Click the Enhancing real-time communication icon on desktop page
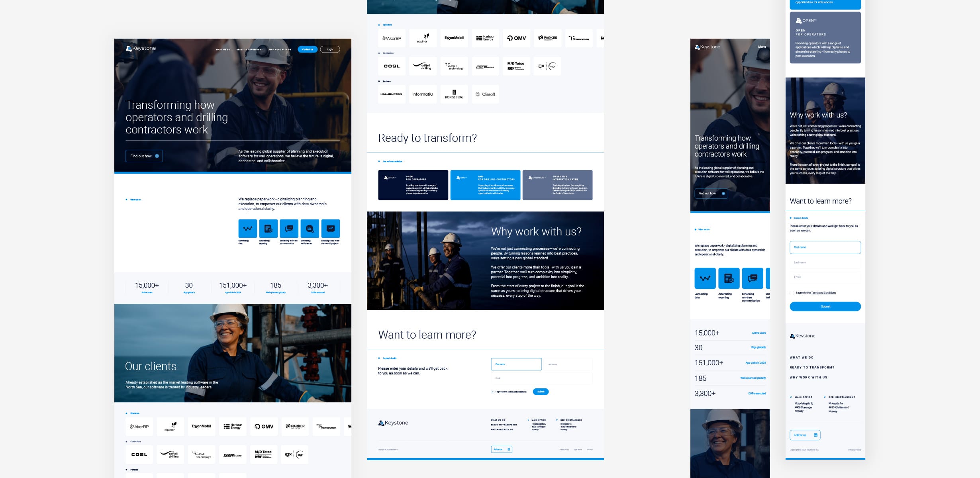 [x=289, y=229]
